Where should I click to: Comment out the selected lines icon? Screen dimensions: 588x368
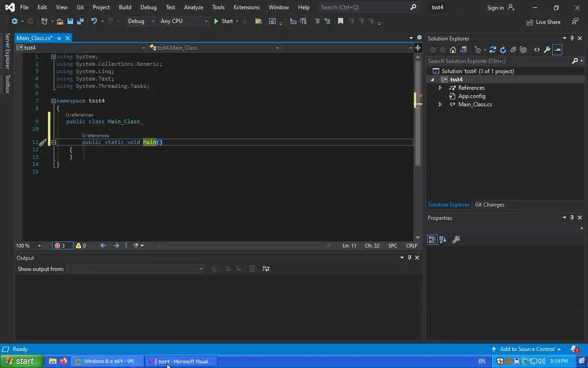pyautogui.click(x=317, y=21)
